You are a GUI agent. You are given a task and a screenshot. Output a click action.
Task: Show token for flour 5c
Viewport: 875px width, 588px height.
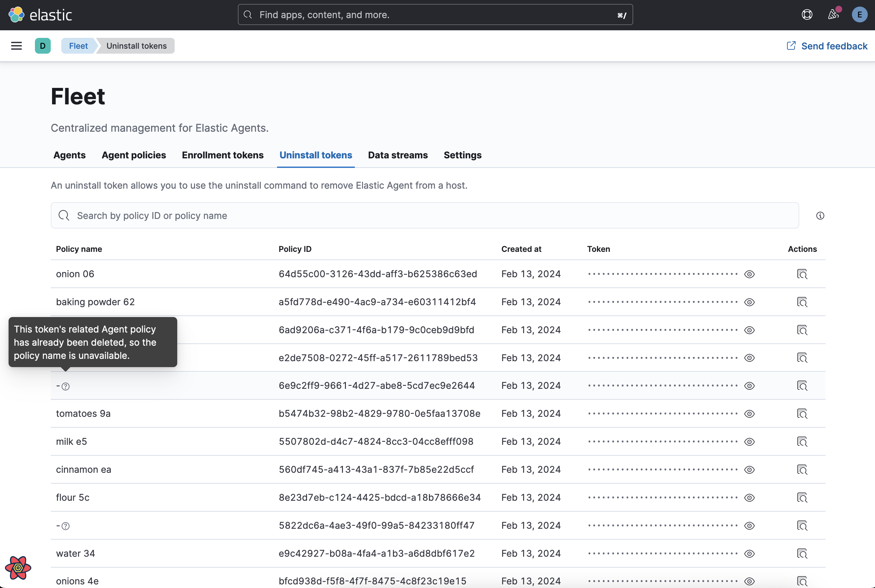click(x=749, y=497)
